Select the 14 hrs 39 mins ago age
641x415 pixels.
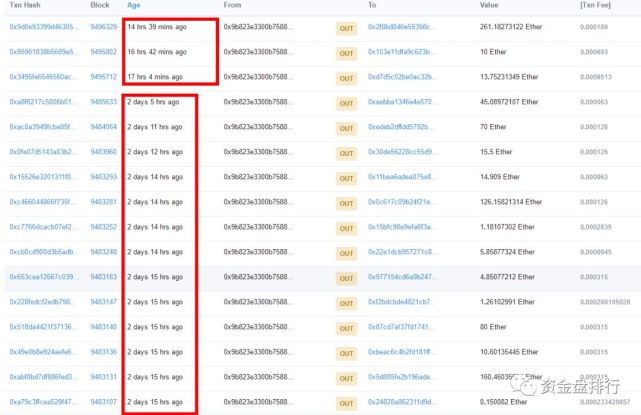157,27
